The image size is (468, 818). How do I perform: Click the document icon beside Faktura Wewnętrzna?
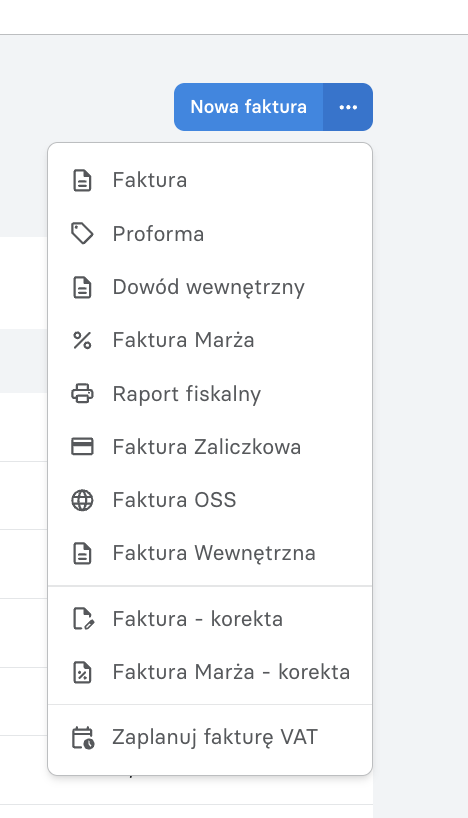click(x=82, y=553)
